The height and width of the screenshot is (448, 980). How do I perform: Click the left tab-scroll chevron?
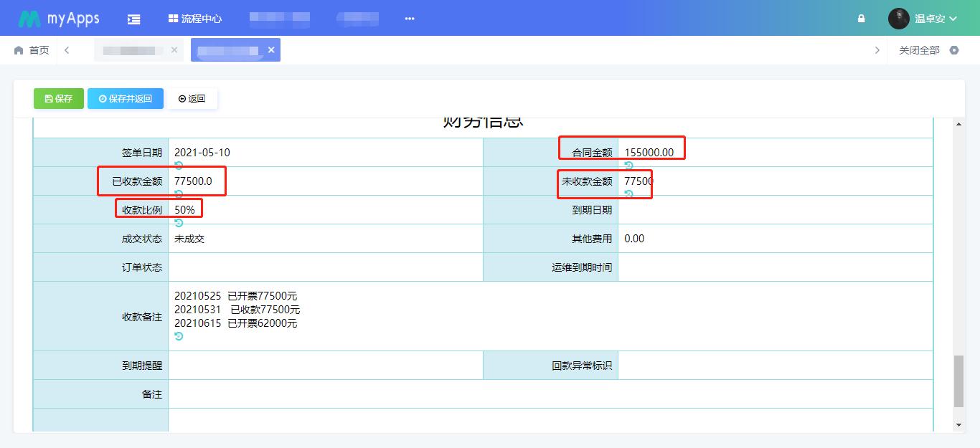tap(68, 50)
